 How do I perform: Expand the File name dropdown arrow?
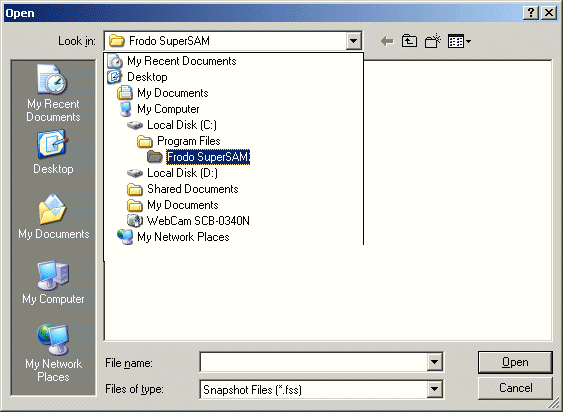[x=434, y=362]
